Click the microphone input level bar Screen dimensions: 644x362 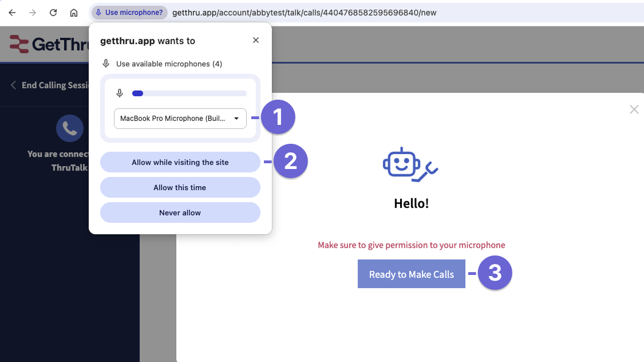click(189, 93)
